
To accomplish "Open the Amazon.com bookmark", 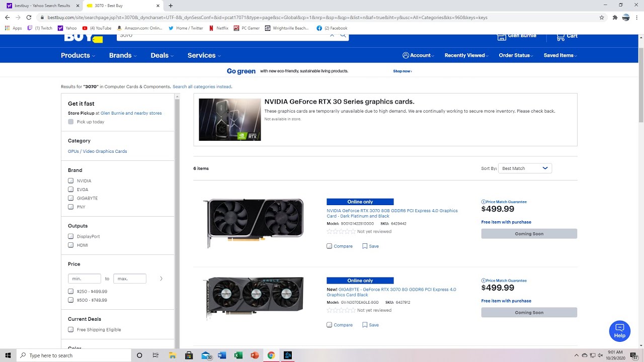I will click(x=140, y=28).
